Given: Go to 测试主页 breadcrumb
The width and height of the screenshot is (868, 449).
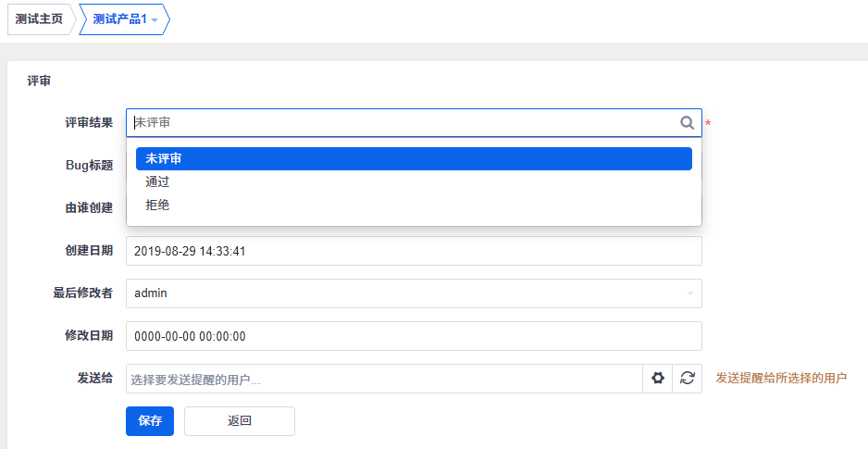Looking at the screenshot, I should [x=39, y=19].
